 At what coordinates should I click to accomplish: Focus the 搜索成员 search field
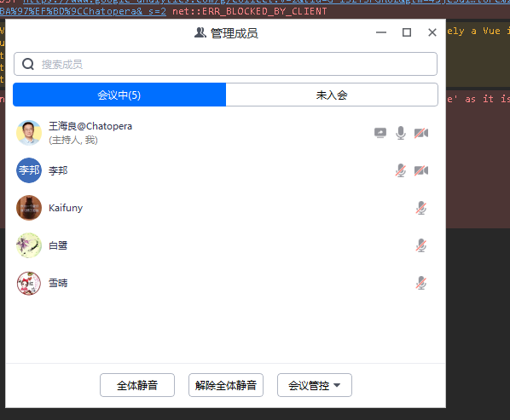pos(225,64)
